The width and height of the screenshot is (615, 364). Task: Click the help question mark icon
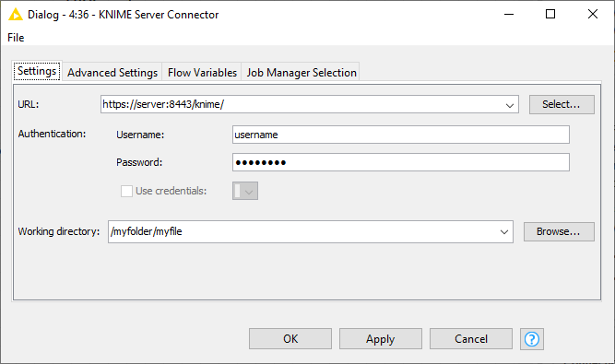531,339
